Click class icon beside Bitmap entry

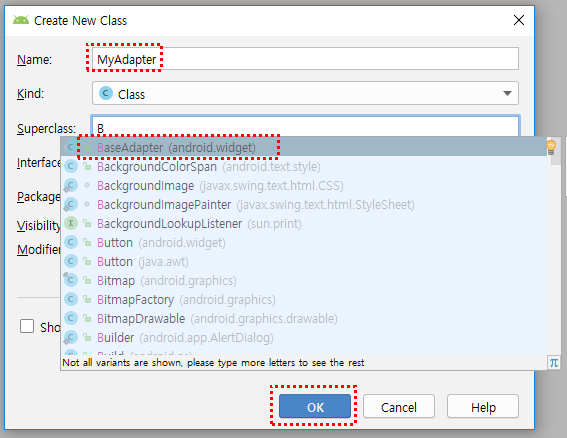point(70,280)
